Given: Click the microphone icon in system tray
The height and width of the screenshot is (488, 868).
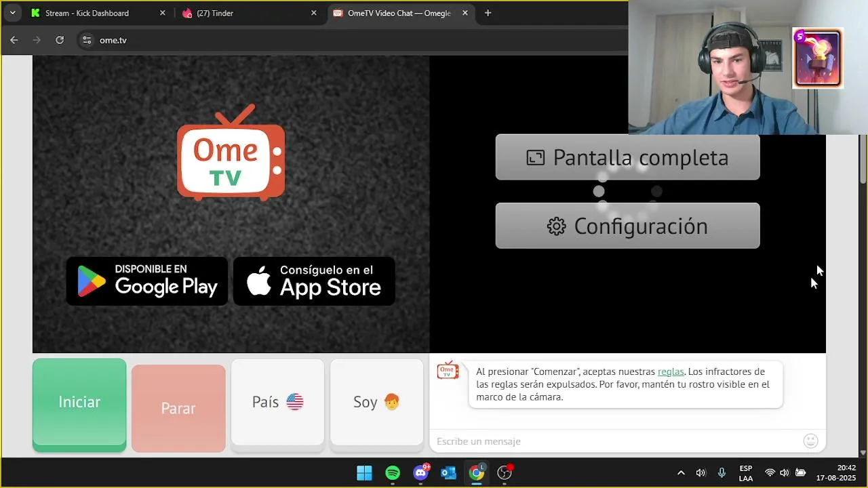Looking at the screenshot, I should pos(722,473).
